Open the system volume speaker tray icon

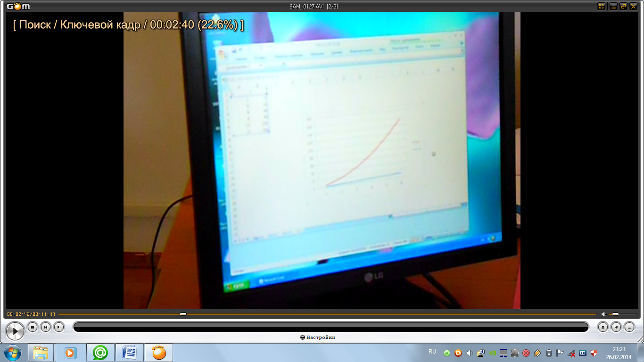(470, 353)
